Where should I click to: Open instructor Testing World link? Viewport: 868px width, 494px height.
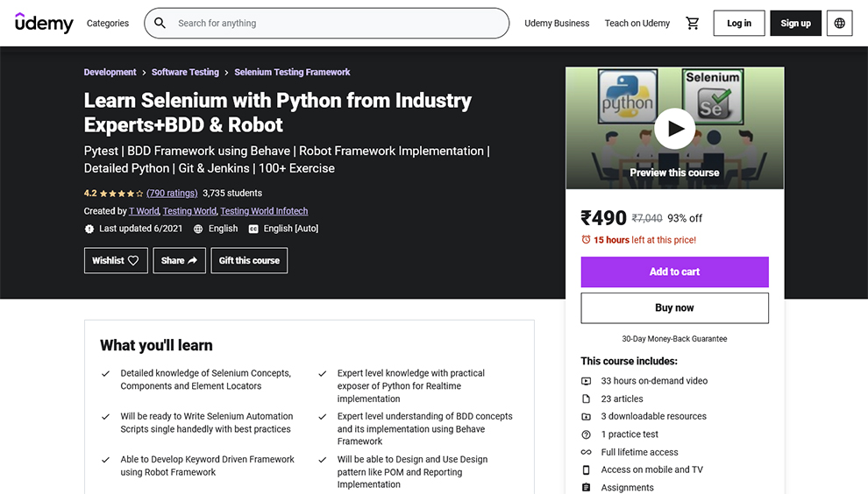coord(189,211)
